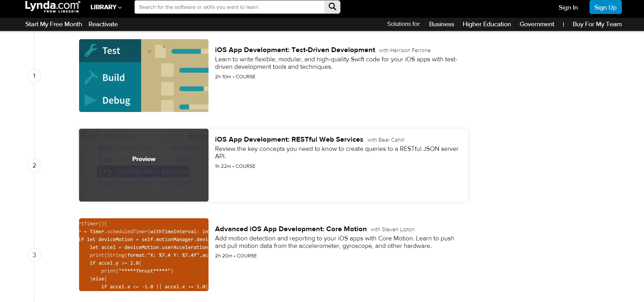
Task: Open the RESTful Web Services preview thumbnail
Action: pos(144,165)
